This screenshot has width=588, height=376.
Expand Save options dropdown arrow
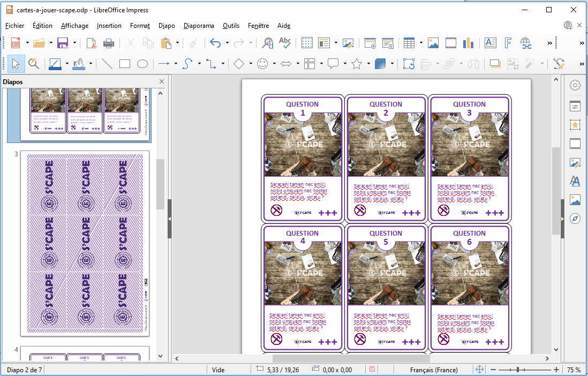tap(74, 43)
